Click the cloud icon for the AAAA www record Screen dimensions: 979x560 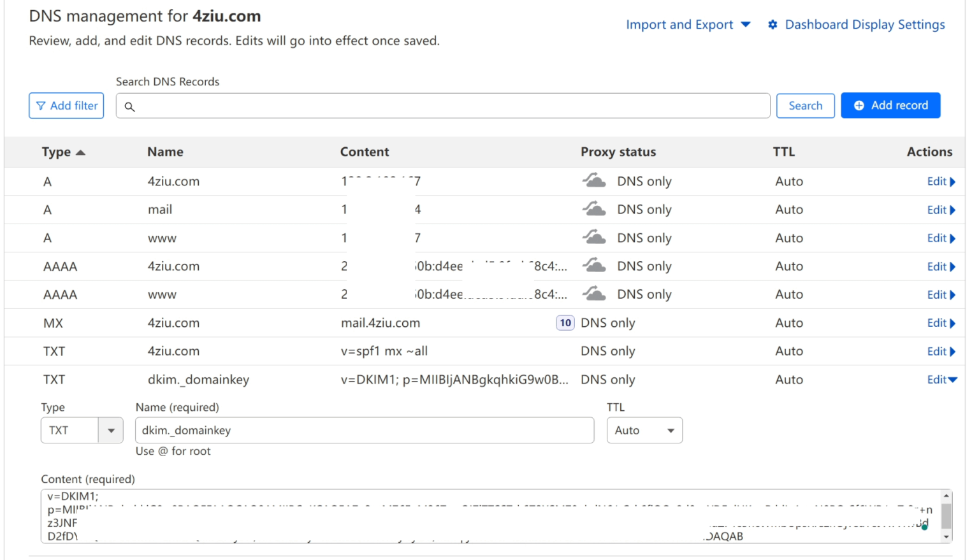coord(594,294)
